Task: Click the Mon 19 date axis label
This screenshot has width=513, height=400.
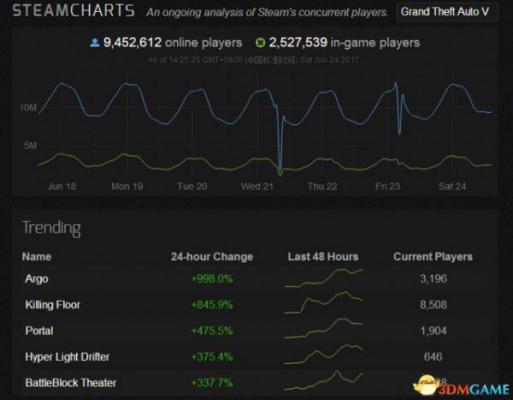Action: (127, 186)
